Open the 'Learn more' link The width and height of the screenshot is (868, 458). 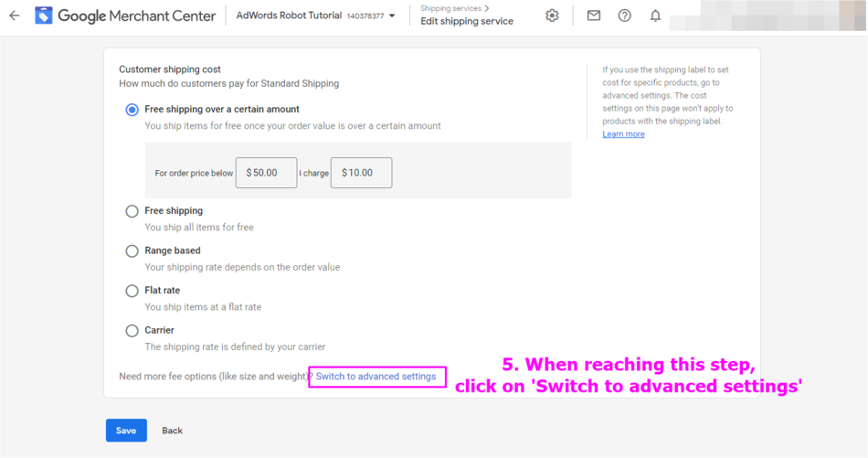[623, 134]
